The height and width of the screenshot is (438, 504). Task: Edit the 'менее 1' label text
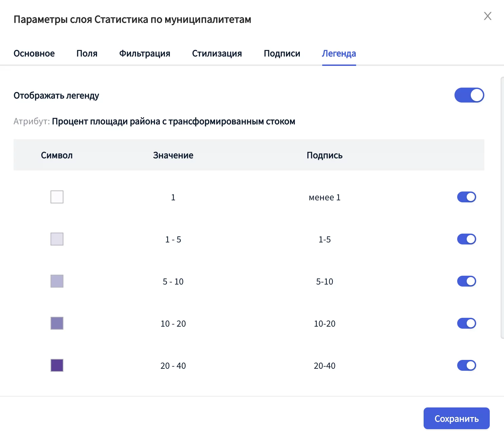coord(324,197)
